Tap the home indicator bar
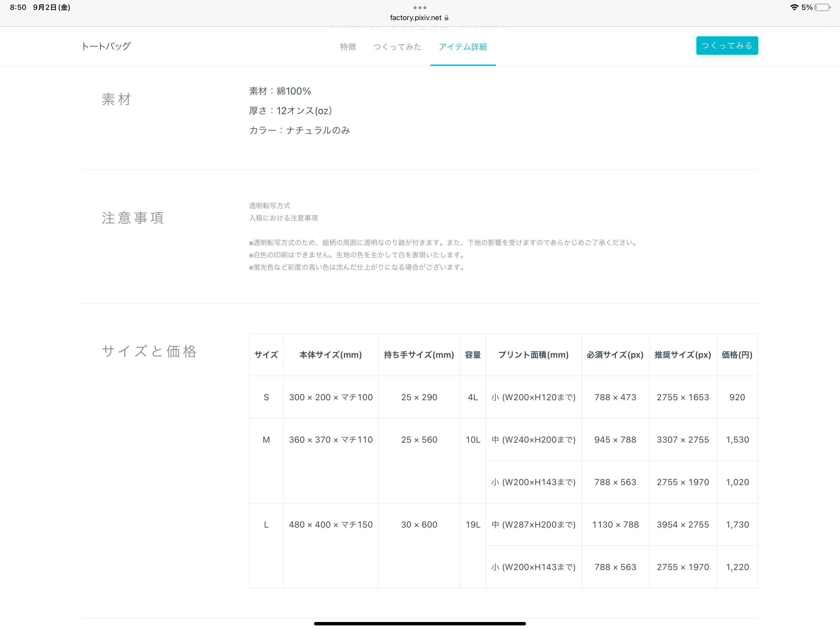 pyautogui.click(x=420, y=624)
